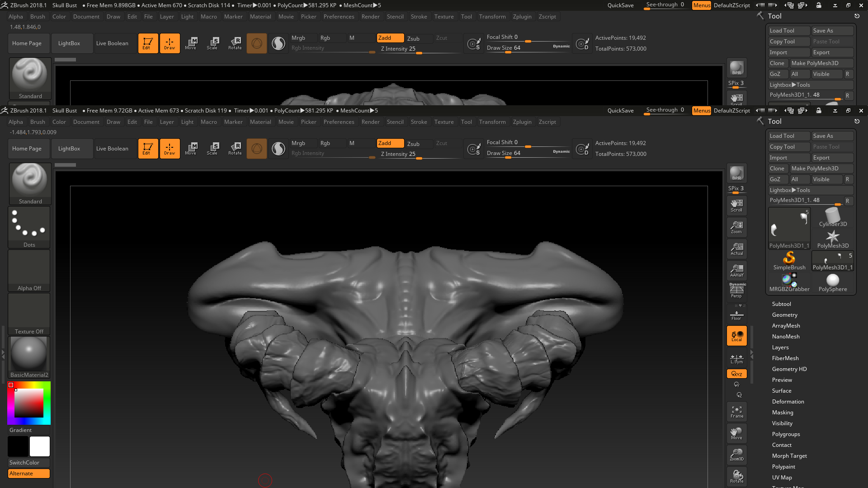This screenshot has width=868, height=488.
Task: Toggle XYZ rotation mode
Action: tap(736, 374)
